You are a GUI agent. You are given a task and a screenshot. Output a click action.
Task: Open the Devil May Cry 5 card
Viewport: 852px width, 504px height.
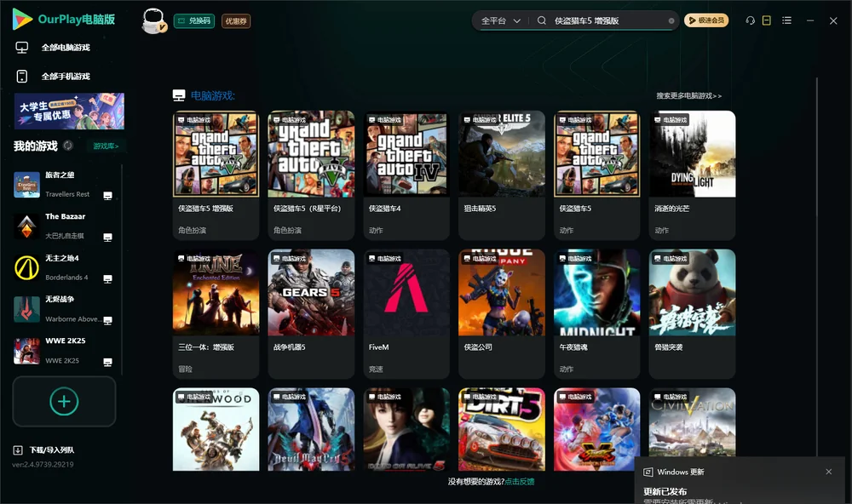311,429
